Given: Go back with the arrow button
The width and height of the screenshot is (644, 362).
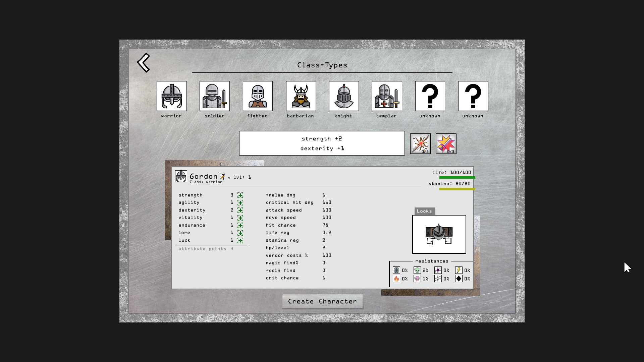Looking at the screenshot, I should (144, 63).
